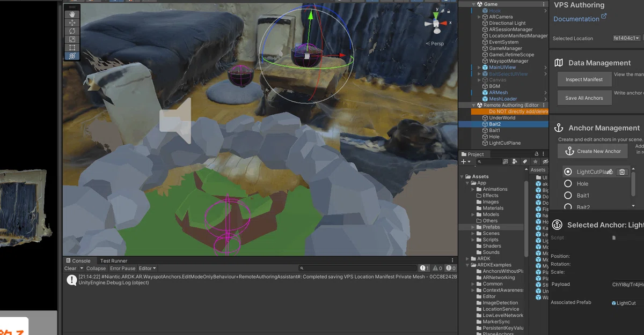This screenshot has height=335, width=644.
Task: Open Hook prefab via its right chevron
Action: point(545,11)
